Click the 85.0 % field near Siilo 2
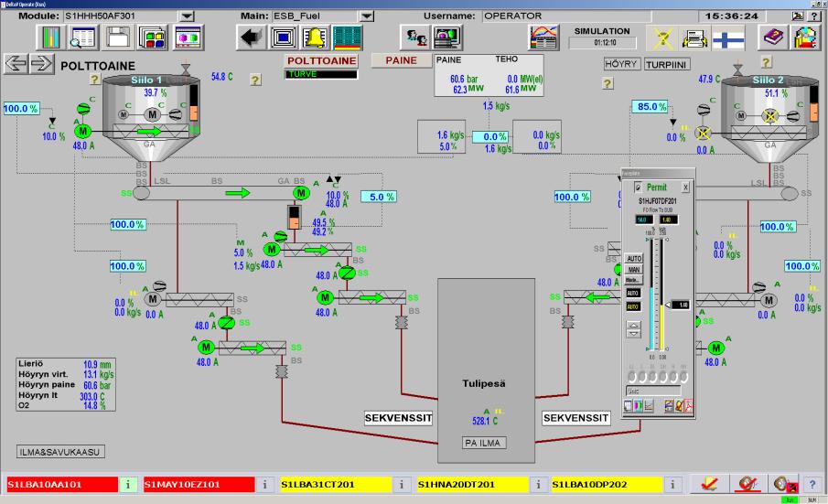 pyautogui.click(x=650, y=107)
